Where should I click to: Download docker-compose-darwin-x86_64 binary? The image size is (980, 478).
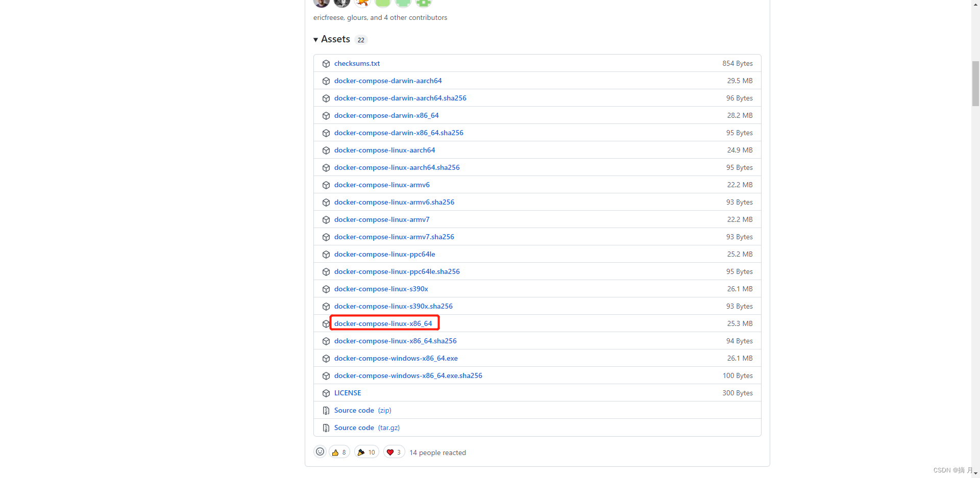pyautogui.click(x=386, y=115)
